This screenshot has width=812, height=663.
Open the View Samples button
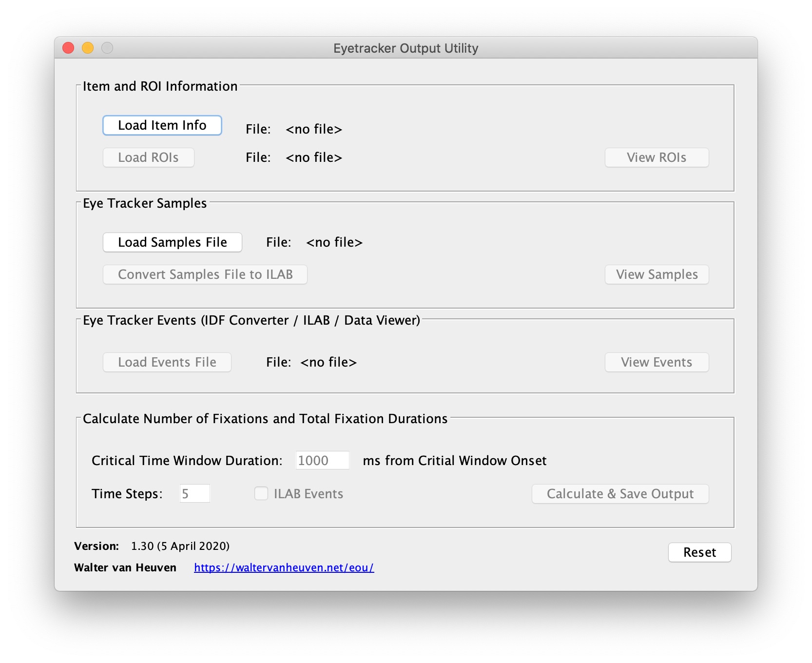657,274
